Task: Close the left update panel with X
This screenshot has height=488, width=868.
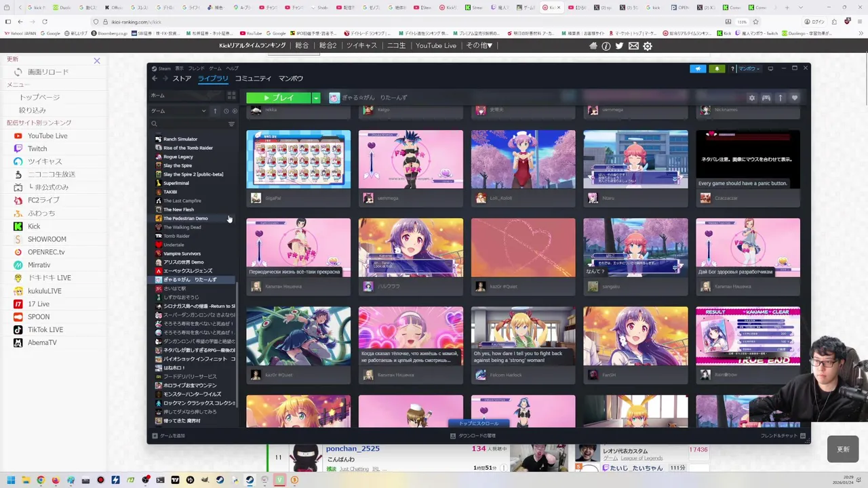Action: point(97,61)
